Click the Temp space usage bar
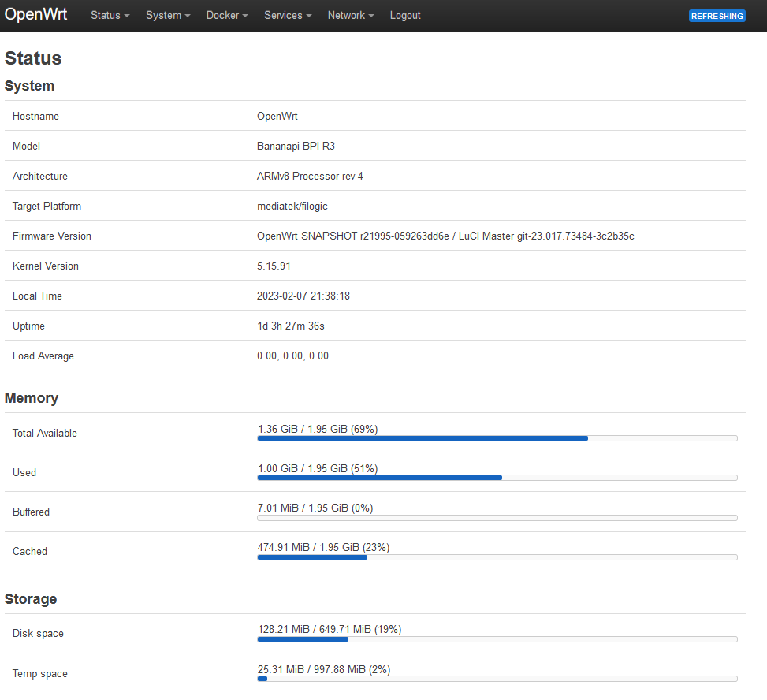Image resolution: width=767 pixels, height=700 pixels. click(x=497, y=679)
